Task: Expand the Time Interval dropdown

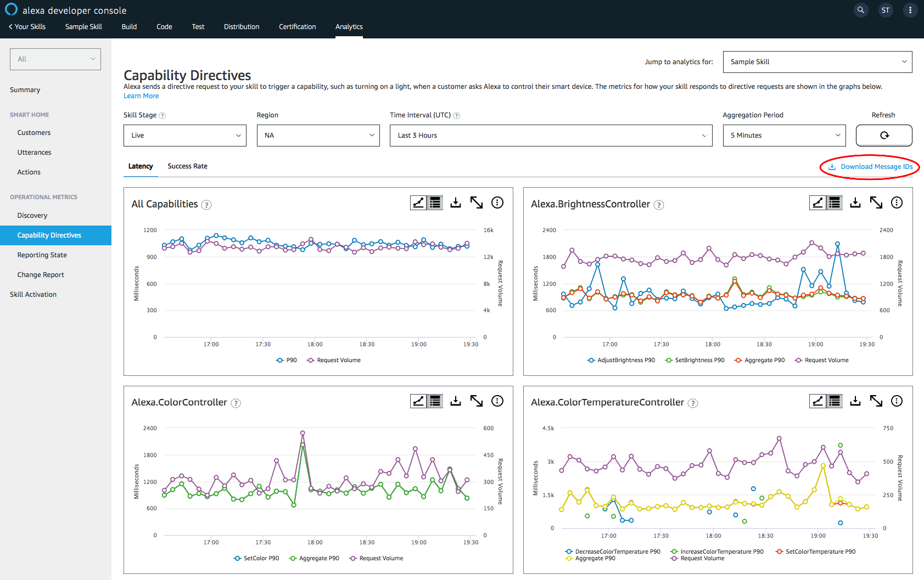Action: (x=551, y=136)
